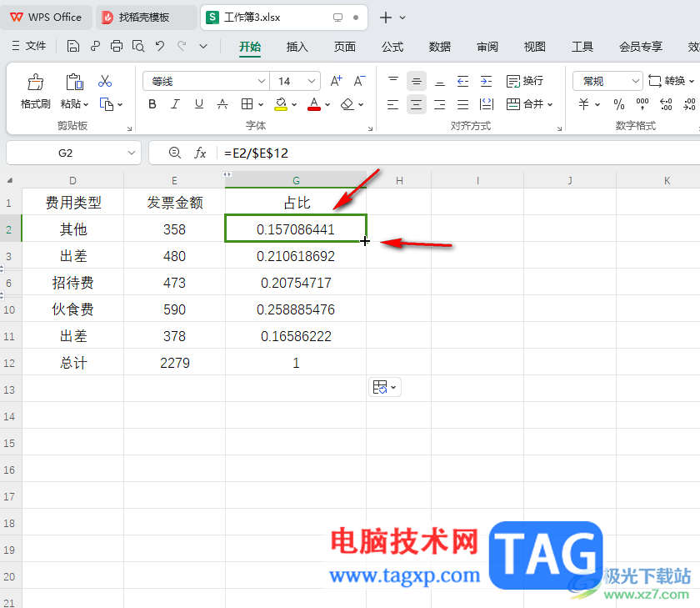Click the Undo arrow
The width and height of the screenshot is (700, 608).
click(160, 46)
